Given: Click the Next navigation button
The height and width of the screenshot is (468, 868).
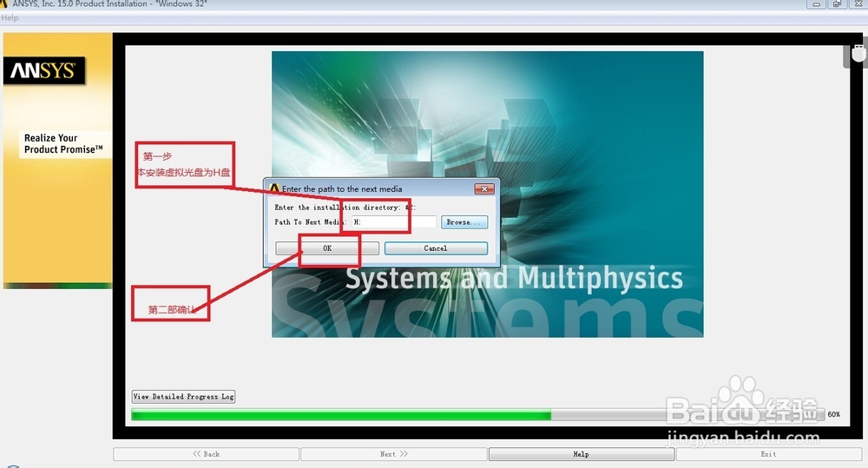Looking at the screenshot, I should pyautogui.click(x=393, y=454).
